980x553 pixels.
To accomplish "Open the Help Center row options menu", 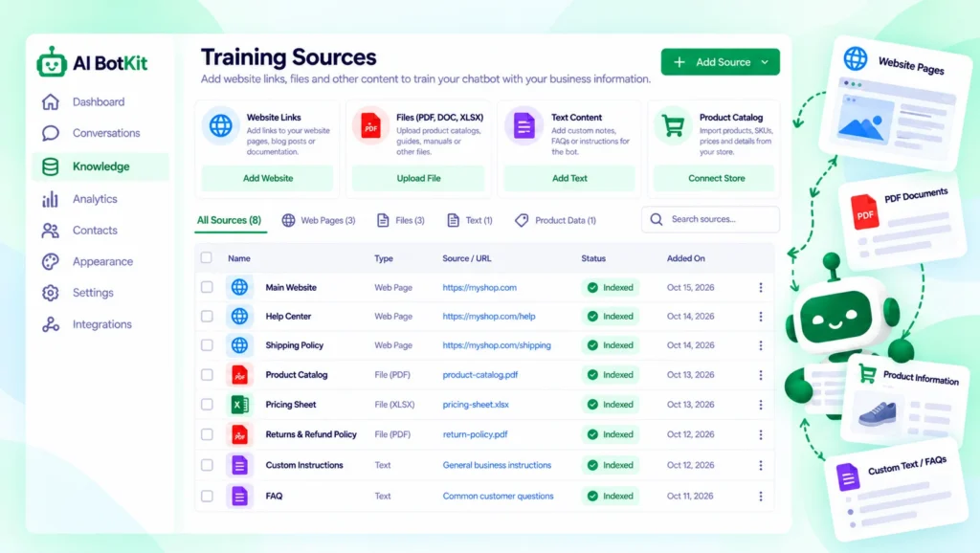I will coord(761,316).
